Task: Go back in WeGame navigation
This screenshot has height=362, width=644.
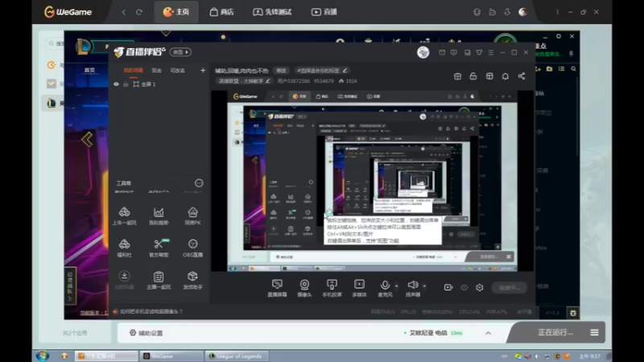Action: pyautogui.click(x=124, y=12)
